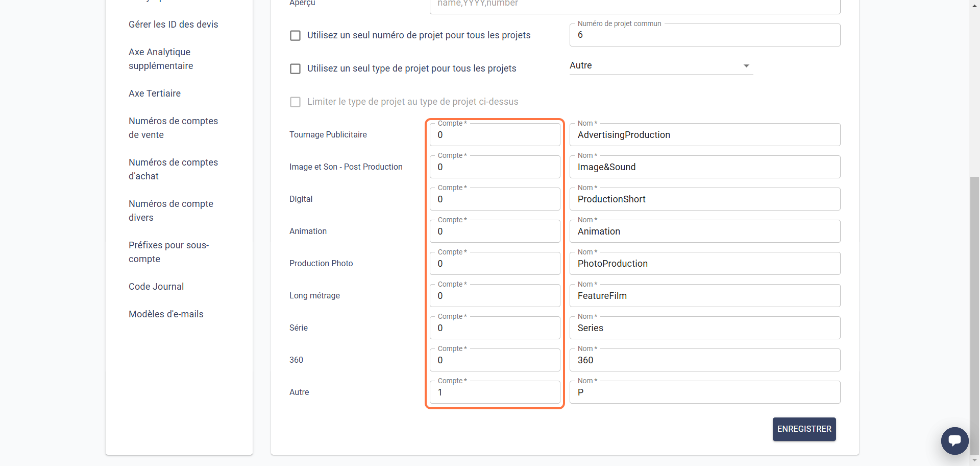
Task: Click the Tournage Publicitaire label
Action: coord(328,135)
